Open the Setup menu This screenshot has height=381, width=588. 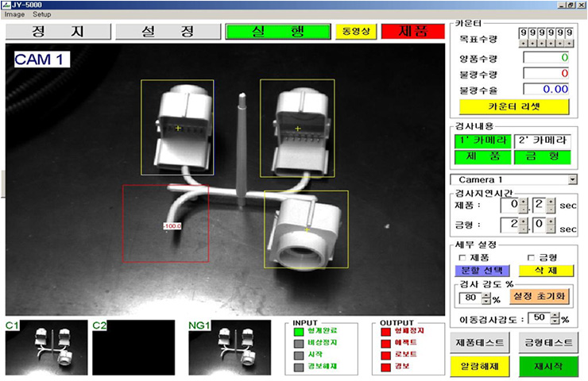pyautogui.click(x=41, y=14)
